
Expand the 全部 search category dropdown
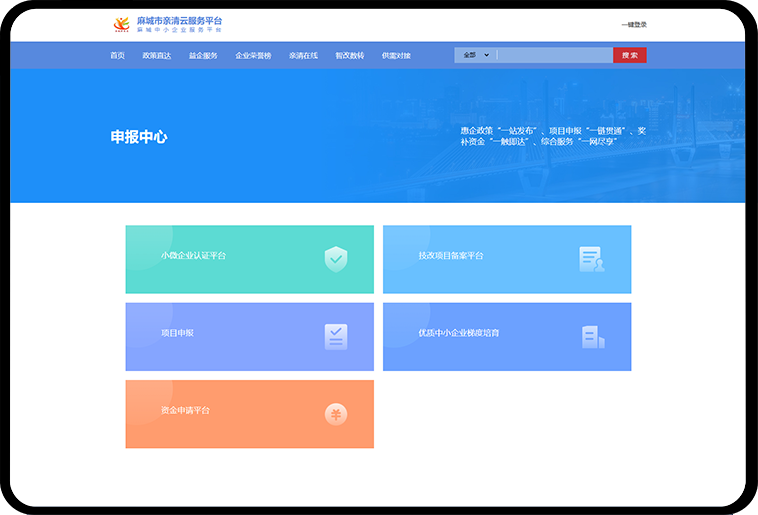(475, 55)
